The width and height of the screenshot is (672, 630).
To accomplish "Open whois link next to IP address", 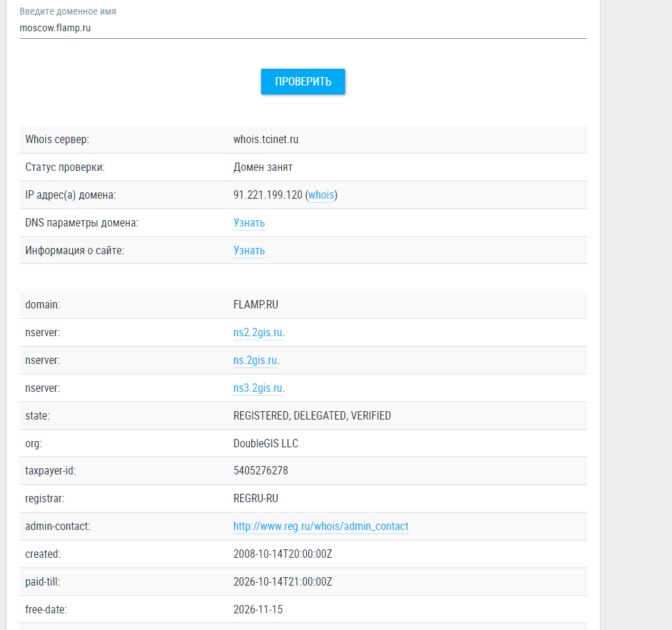I will (x=321, y=194).
